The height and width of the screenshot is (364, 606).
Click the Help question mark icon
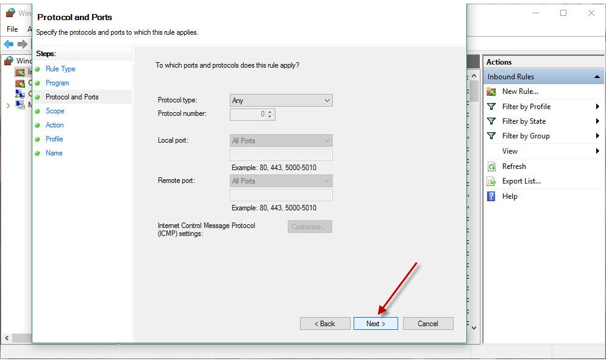tap(491, 196)
